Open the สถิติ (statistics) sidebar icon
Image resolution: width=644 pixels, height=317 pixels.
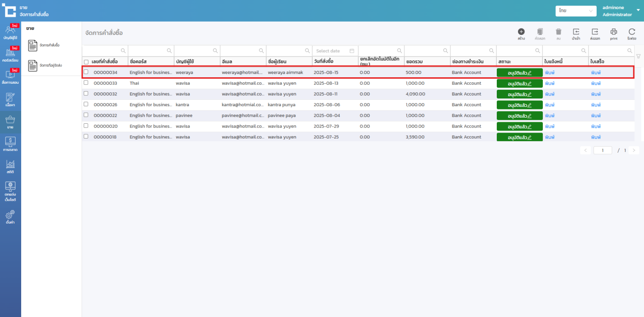(10, 167)
